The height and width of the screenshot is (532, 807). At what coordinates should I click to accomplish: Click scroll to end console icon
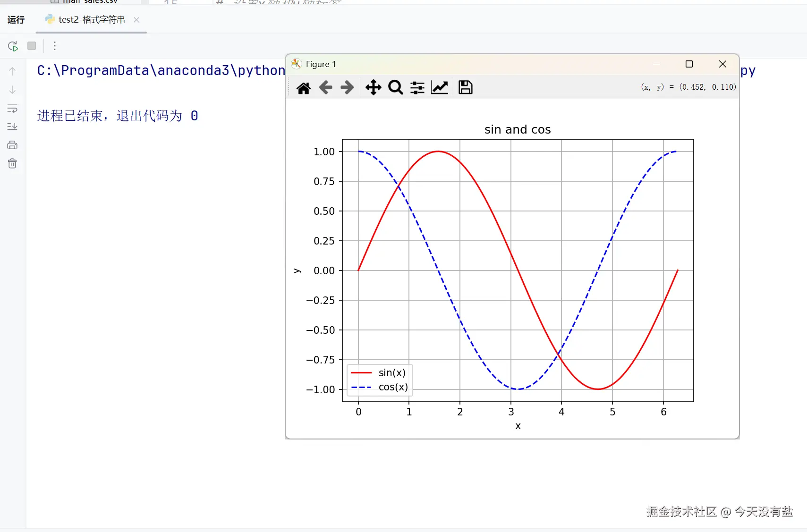tap(12, 127)
